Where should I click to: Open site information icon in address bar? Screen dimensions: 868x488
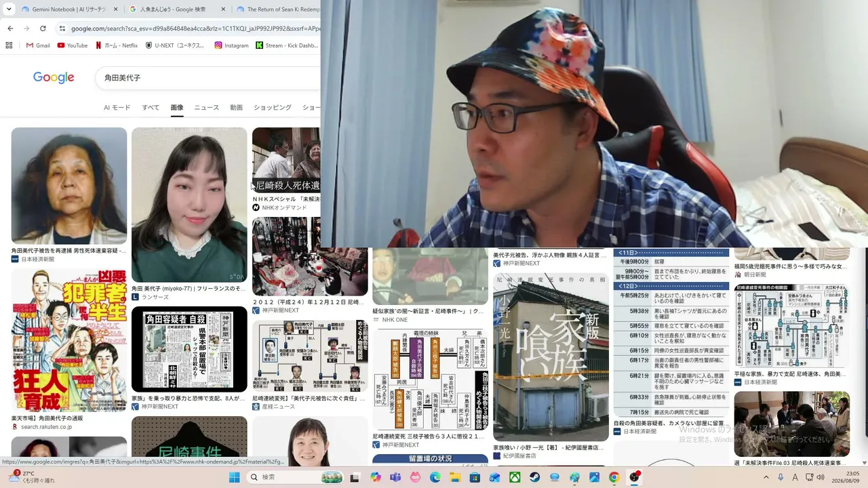(x=62, y=28)
